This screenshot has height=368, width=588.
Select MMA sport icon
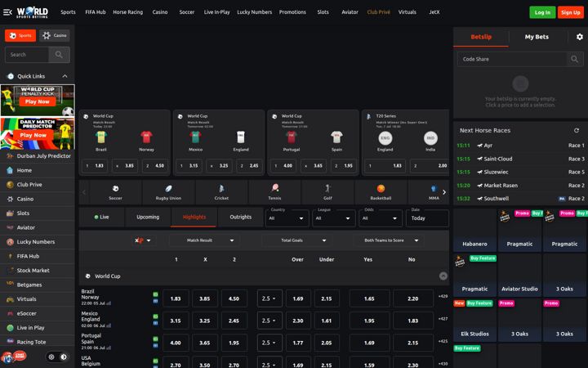tap(434, 192)
